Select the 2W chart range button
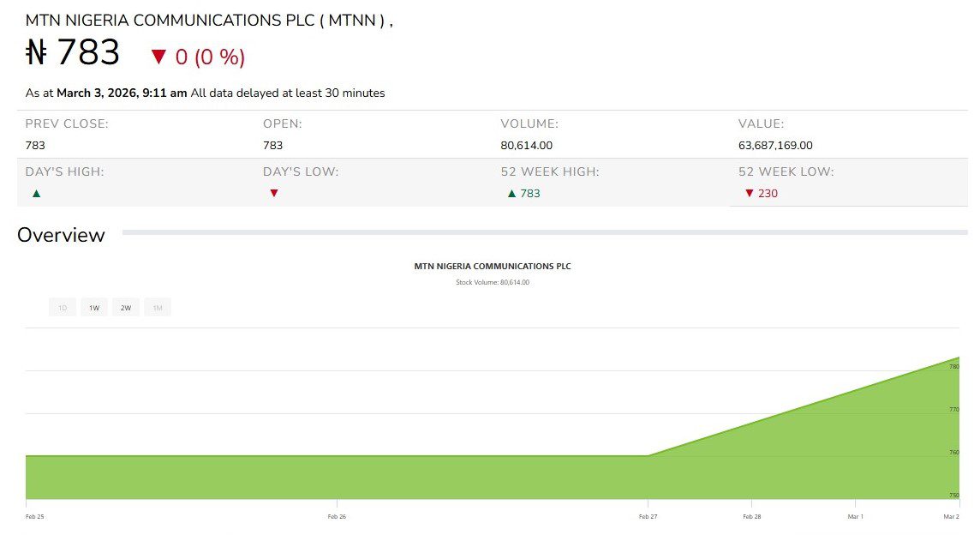 click(126, 307)
